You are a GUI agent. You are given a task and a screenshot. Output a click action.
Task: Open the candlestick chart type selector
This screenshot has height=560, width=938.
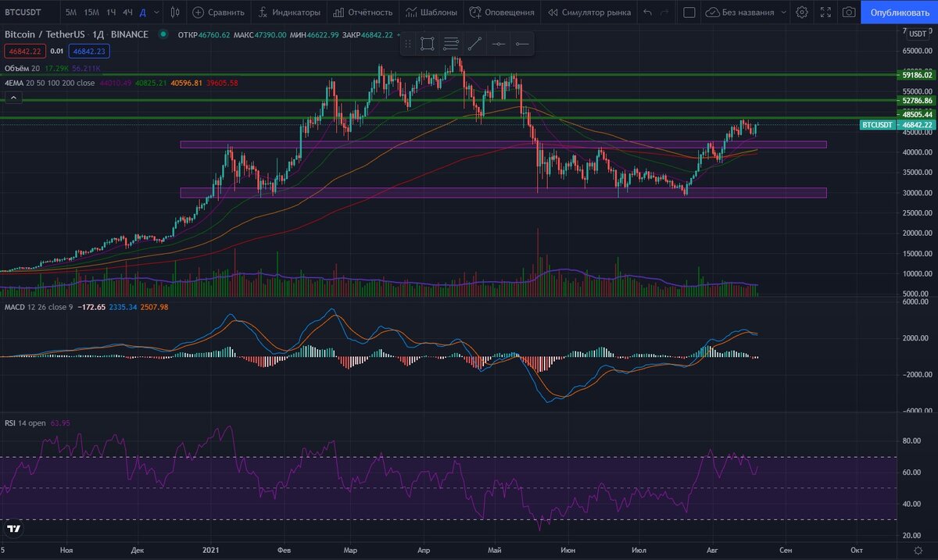(x=174, y=12)
